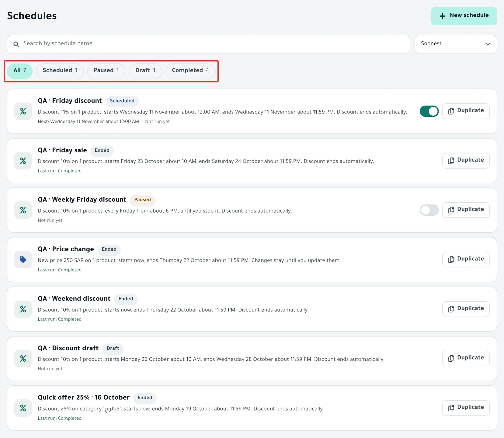Screen dimensions: 504x438
Task: Select the All 7 filter tab
Action: [20, 71]
